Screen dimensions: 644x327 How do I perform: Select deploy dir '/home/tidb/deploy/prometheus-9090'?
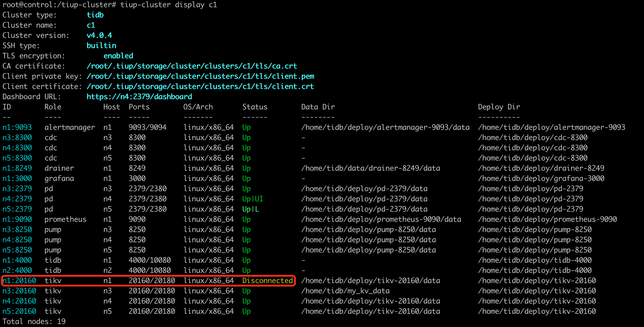click(x=547, y=219)
